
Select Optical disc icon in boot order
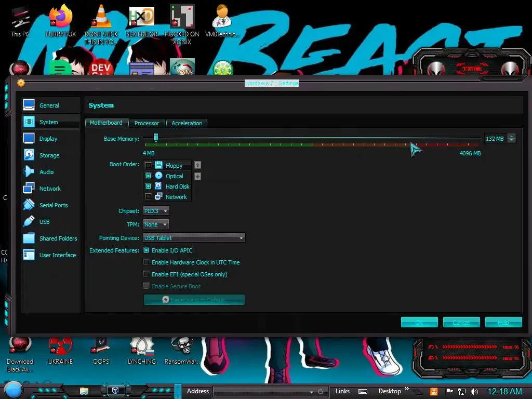pyautogui.click(x=158, y=176)
